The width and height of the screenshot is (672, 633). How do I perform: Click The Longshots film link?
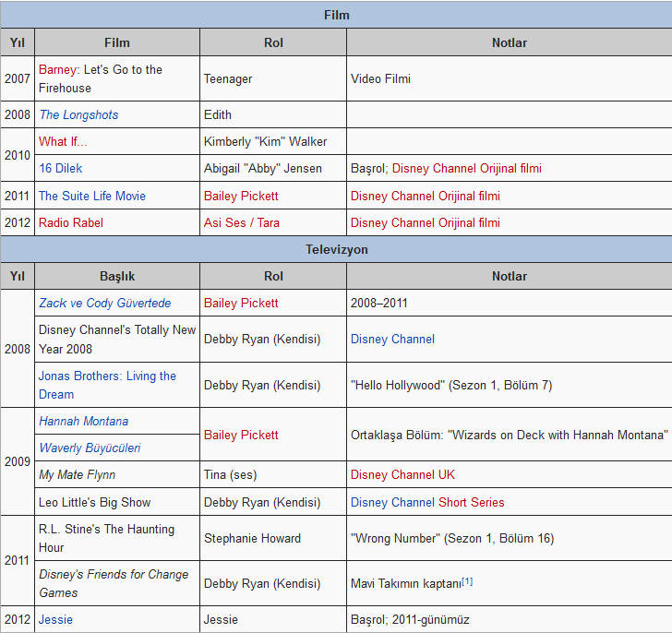coord(78,115)
